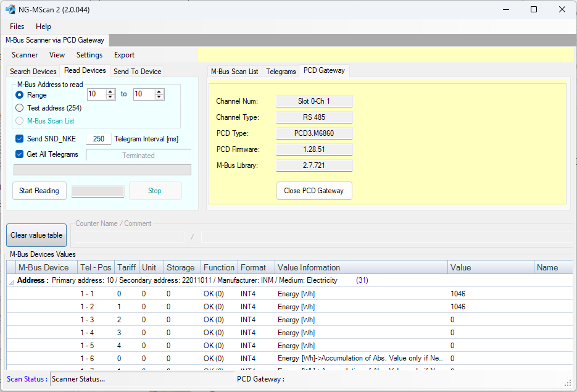Disable the Get All Telegrams checkbox
The image size is (577, 392).
pyautogui.click(x=20, y=154)
